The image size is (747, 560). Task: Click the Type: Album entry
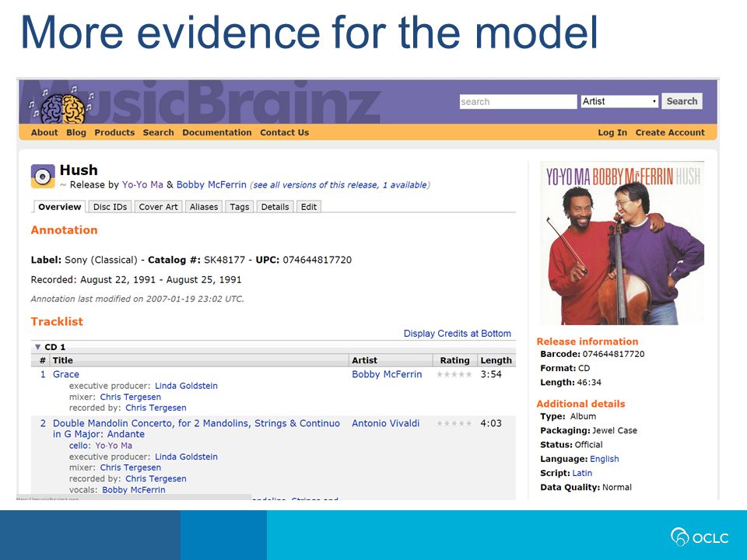[568, 416]
